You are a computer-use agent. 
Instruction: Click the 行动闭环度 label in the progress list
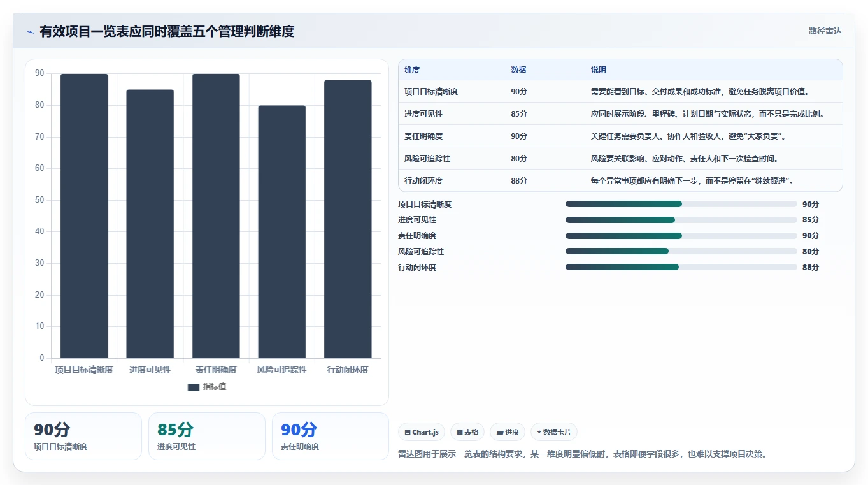[417, 268]
